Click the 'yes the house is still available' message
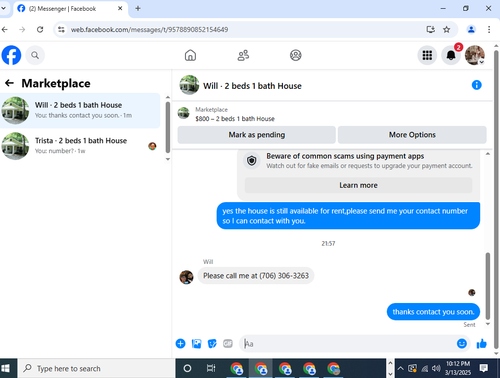Image resolution: width=500 pixels, height=378 pixels. tap(348, 216)
